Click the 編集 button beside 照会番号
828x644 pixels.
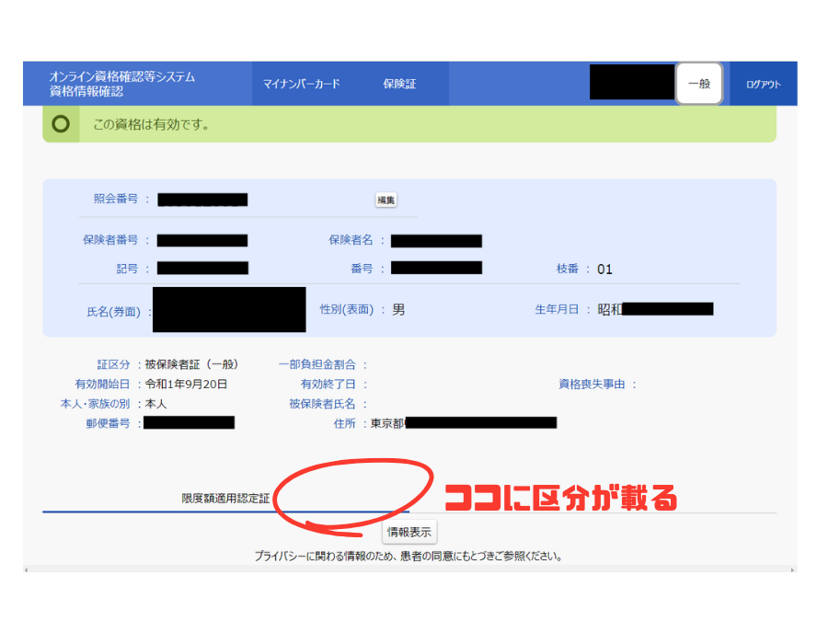386,200
